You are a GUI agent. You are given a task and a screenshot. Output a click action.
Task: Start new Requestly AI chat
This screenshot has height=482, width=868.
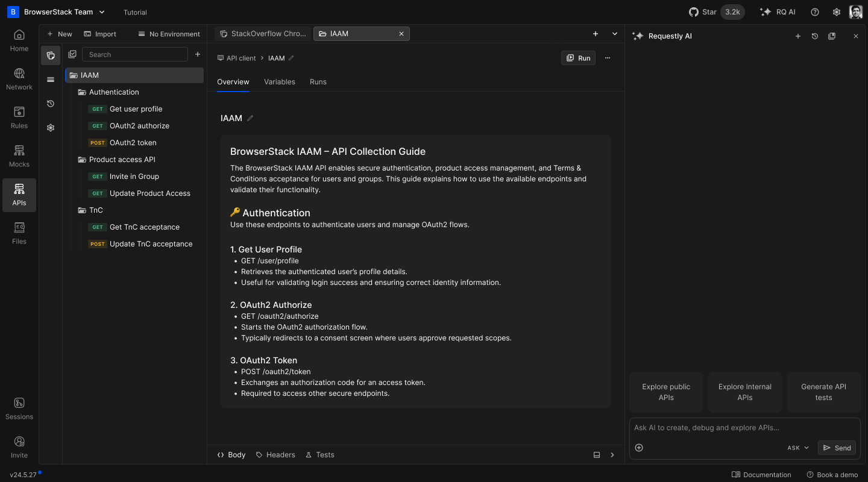click(798, 36)
